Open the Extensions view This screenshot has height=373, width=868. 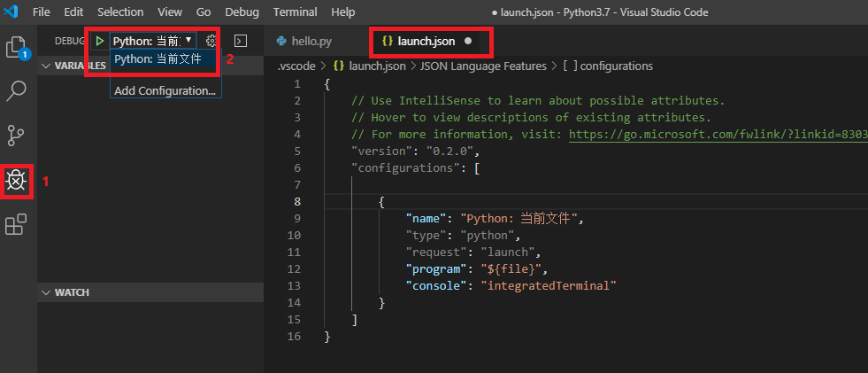pyautogui.click(x=16, y=224)
